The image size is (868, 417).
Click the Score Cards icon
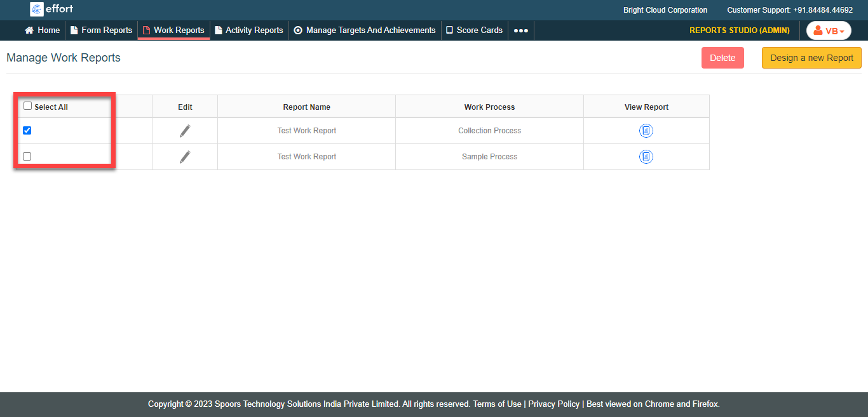point(449,30)
